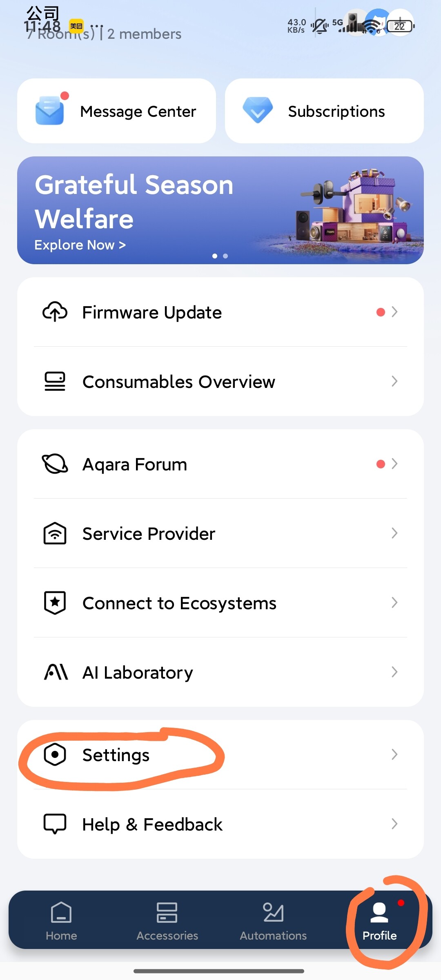Image resolution: width=441 pixels, height=980 pixels.
Task: Tap the Help & Feedback chat icon
Action: 55,824
